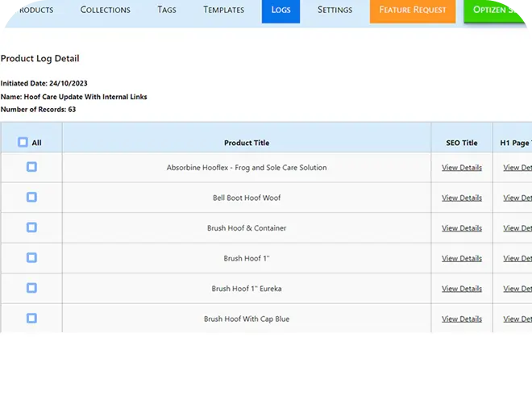Screen dimensions: 532x400
Task: View SEO Title details for Absorbine Hooflex
Action: point(462,168)
